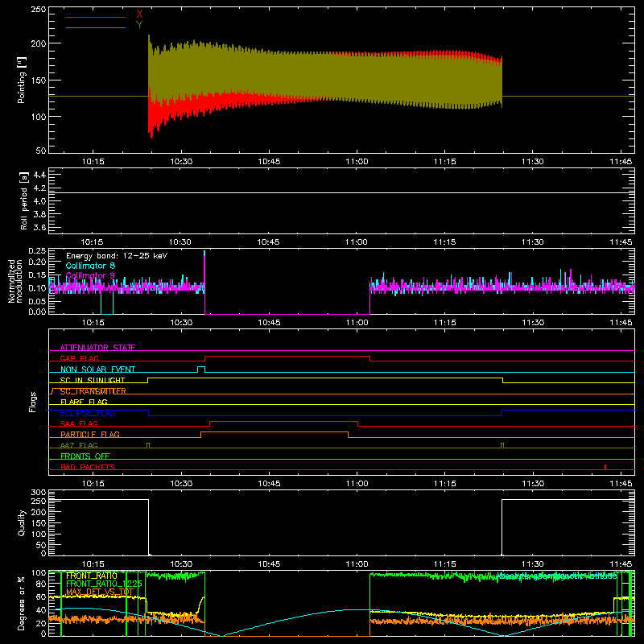Click the olive Y legend line
The image size is (644, 644).
click(95, 27)
